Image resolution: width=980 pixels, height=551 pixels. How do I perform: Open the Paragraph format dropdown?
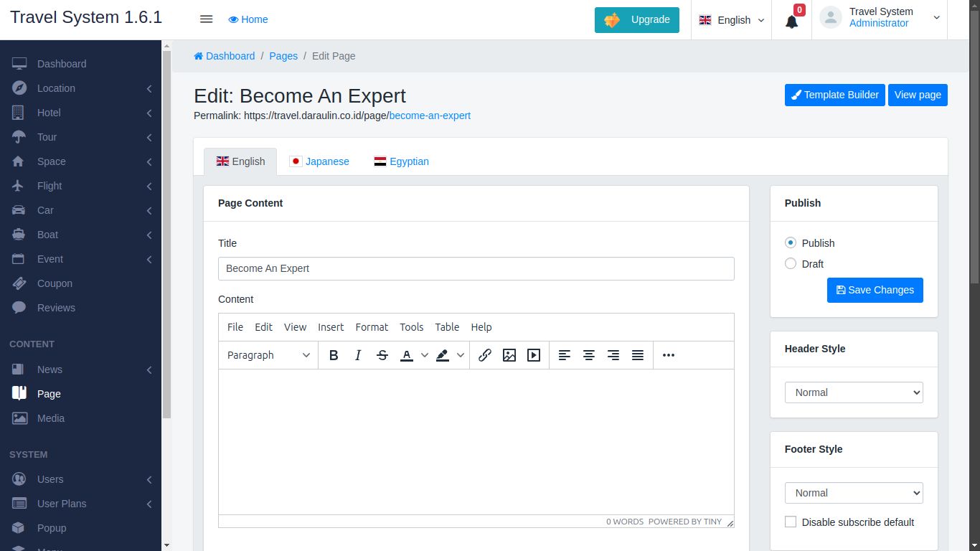tap(268, 355)
